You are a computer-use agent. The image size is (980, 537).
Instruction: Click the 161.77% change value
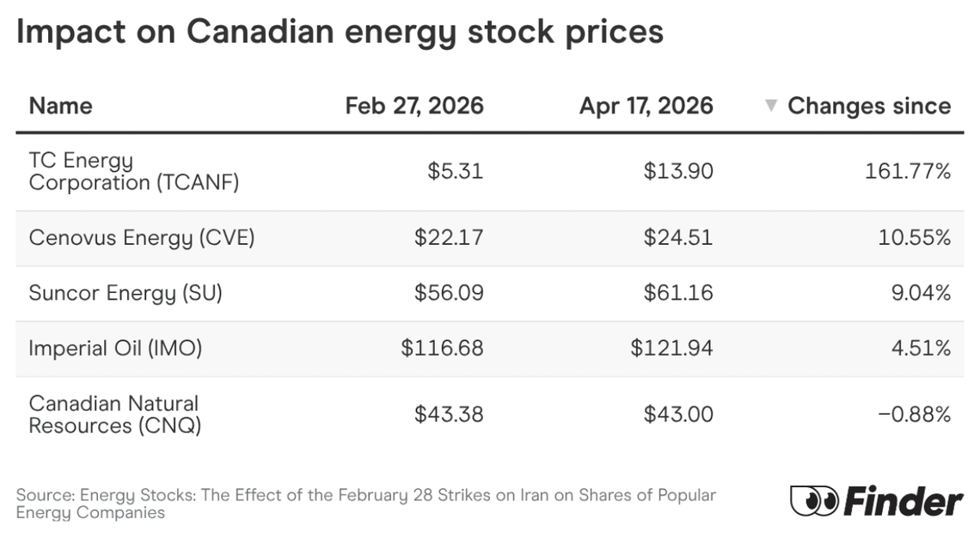coord(908,171)
